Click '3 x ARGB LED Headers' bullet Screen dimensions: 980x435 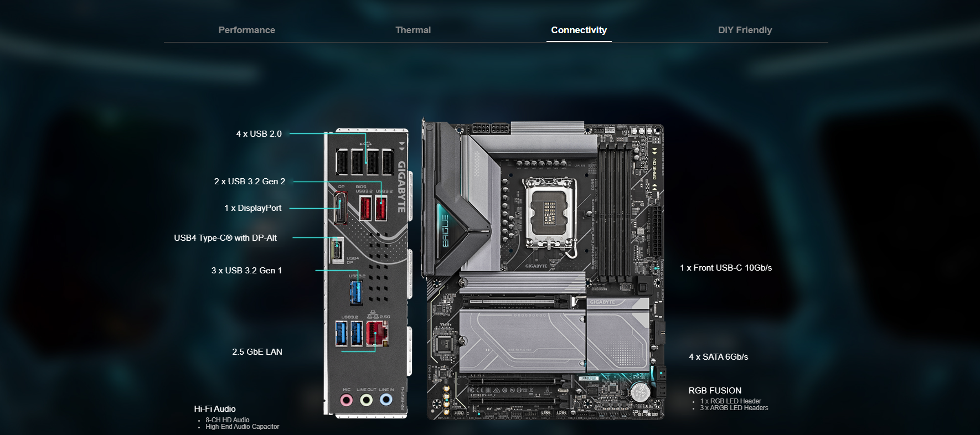coord(734,408)
